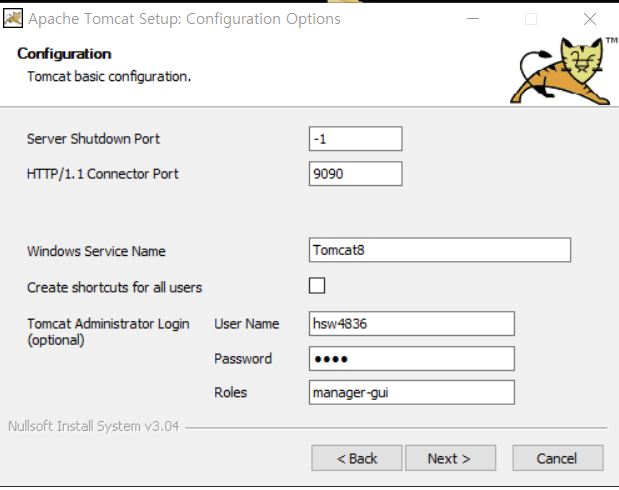Screen dimensions: 619x490
Task: Edit the Roles field
Action: [x=412, y=392]
